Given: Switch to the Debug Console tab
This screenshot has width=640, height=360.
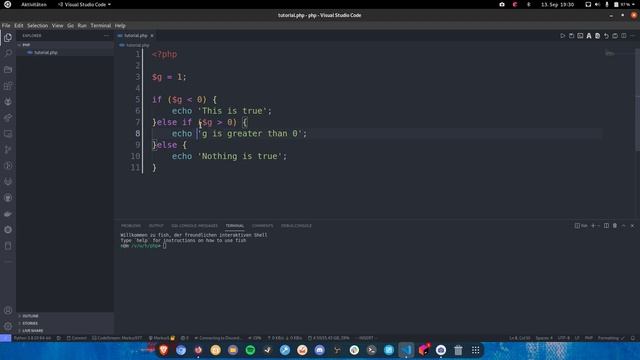Looking at the screenshot, I should click(x=296, y=226).
